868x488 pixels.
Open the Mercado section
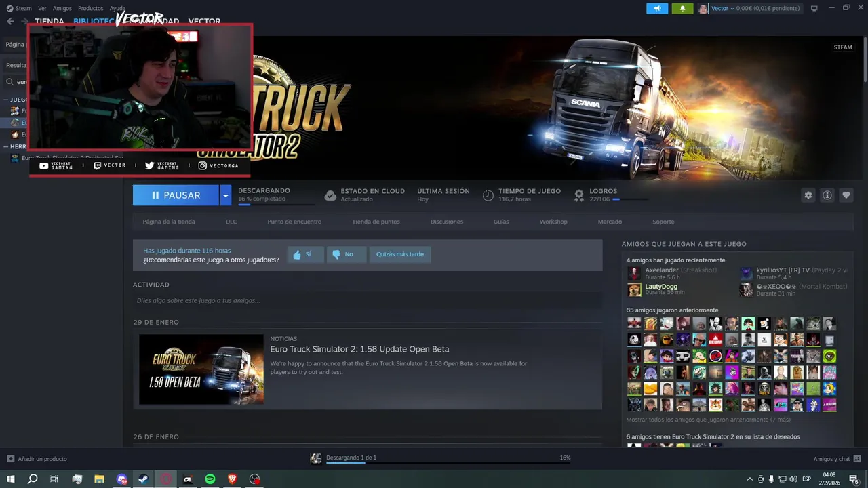(x=610, y=222)
